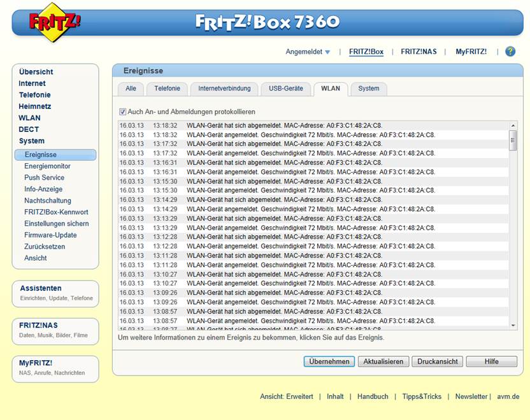Open Zurücksetzen submenu item
Image resolution: width=530 pixels, height=420 pixels.
[45, 247]
